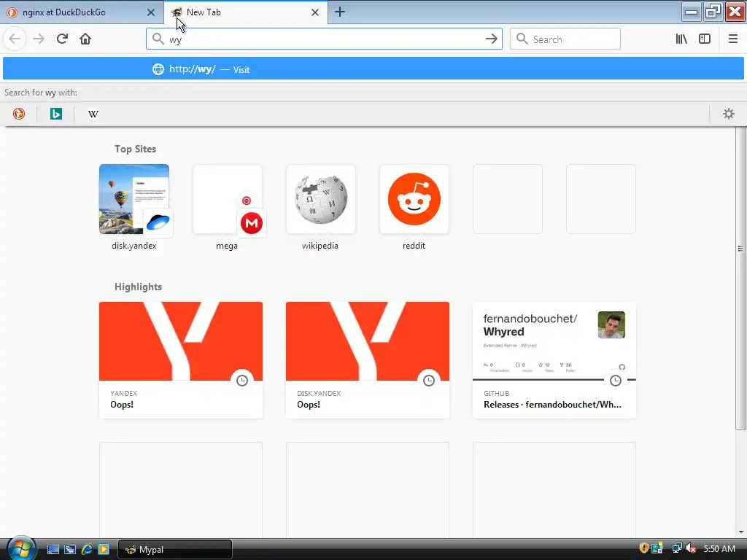Open search settings gear icon

(729, 114)
